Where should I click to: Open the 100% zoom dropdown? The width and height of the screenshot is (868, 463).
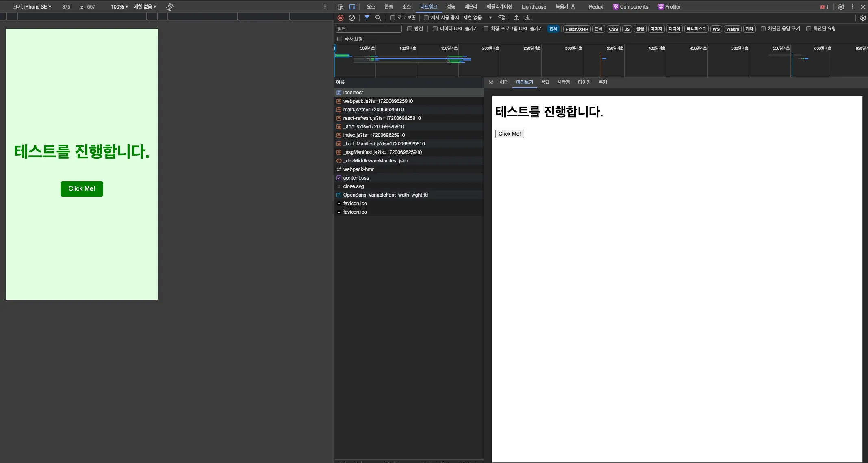point(118,6)
